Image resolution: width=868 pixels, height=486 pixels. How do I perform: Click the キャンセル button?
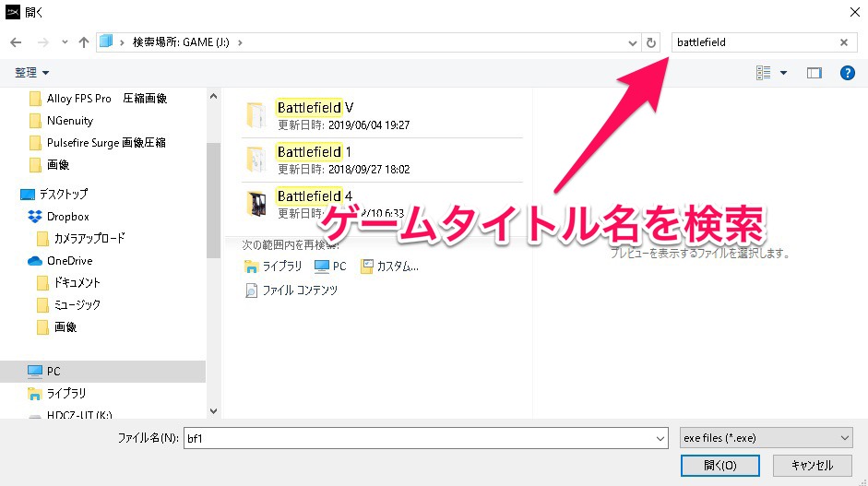[x=812, y=466]
